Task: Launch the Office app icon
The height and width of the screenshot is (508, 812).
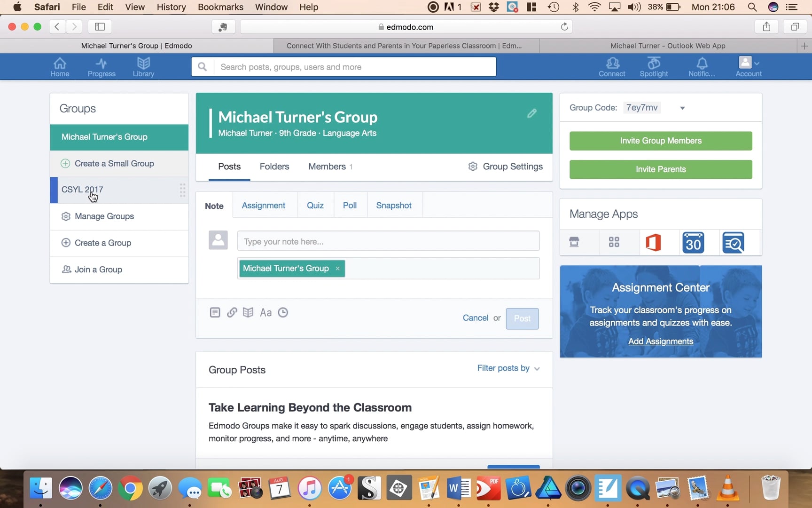Action: pos(653,243)
